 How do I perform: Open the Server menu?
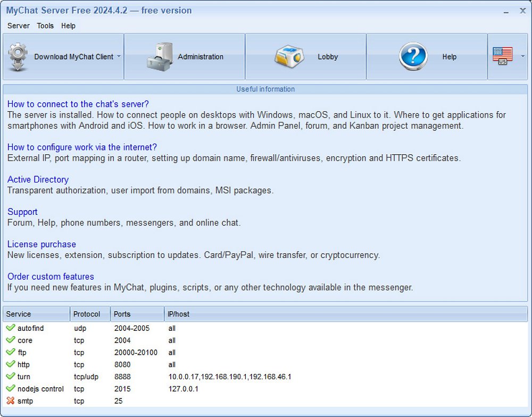pyautogui.click(x=19, y=26)
